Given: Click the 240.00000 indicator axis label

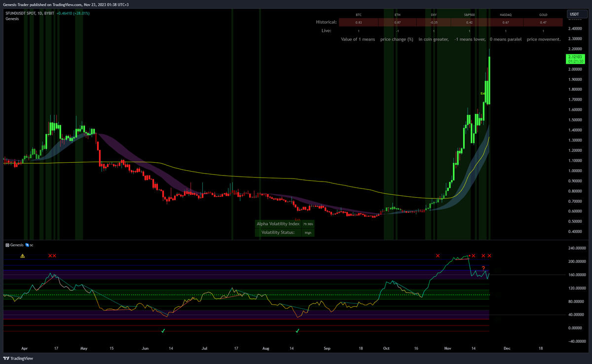Looking at the screenshot, I should click(576, 248).
